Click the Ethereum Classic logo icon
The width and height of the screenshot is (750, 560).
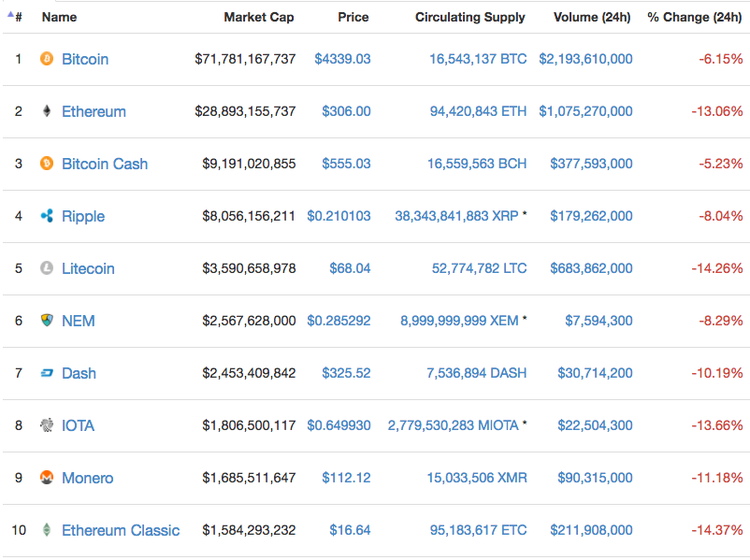click(46, 530)
